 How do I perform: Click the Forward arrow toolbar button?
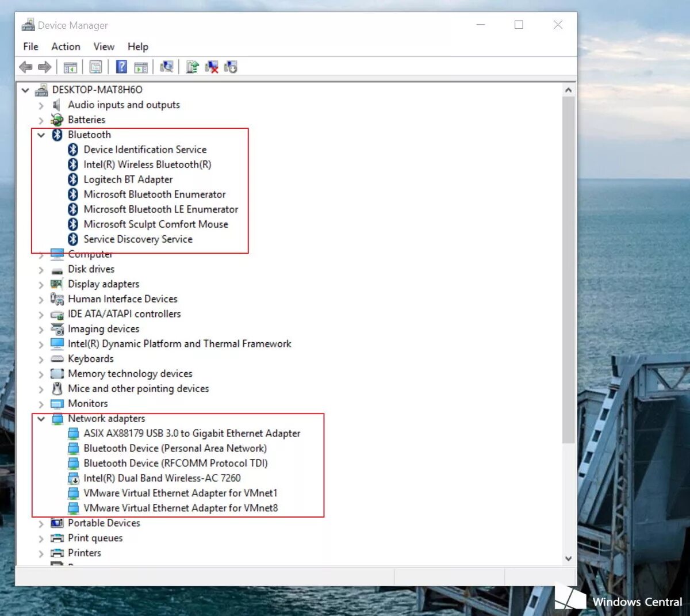tap(44, 67)
